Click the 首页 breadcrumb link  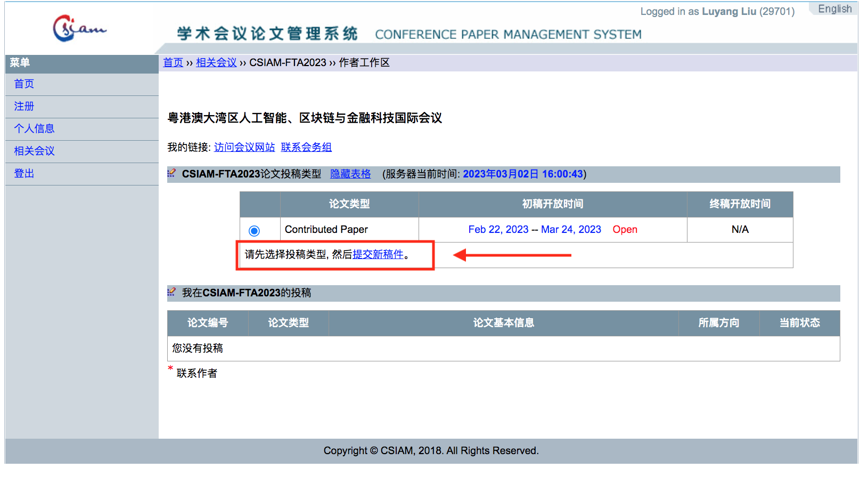(173, 63)
